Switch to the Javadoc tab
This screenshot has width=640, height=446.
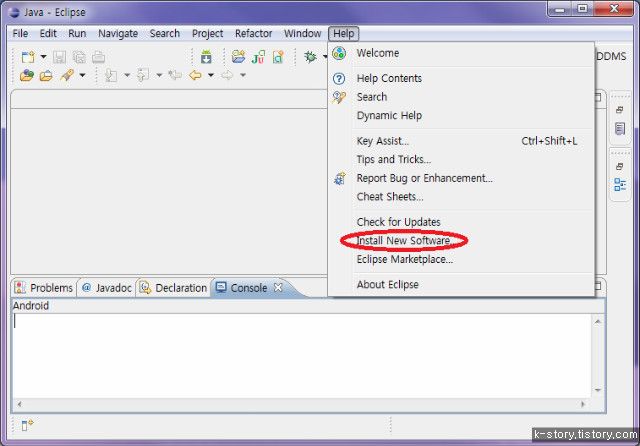point(107,288)
